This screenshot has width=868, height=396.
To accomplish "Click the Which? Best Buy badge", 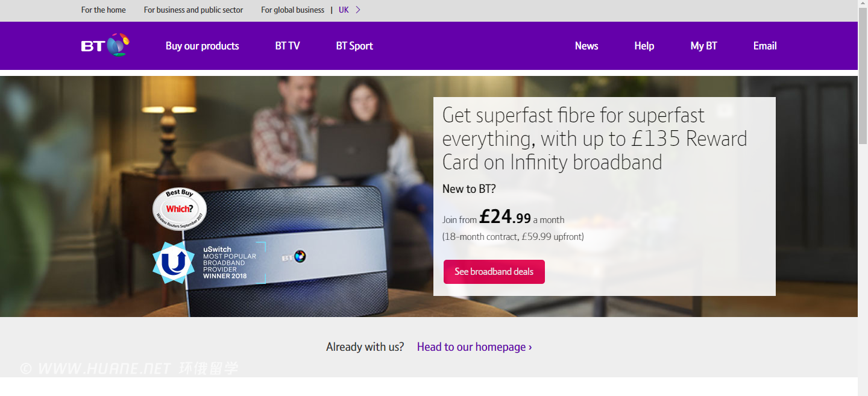I will pos(179,209).
